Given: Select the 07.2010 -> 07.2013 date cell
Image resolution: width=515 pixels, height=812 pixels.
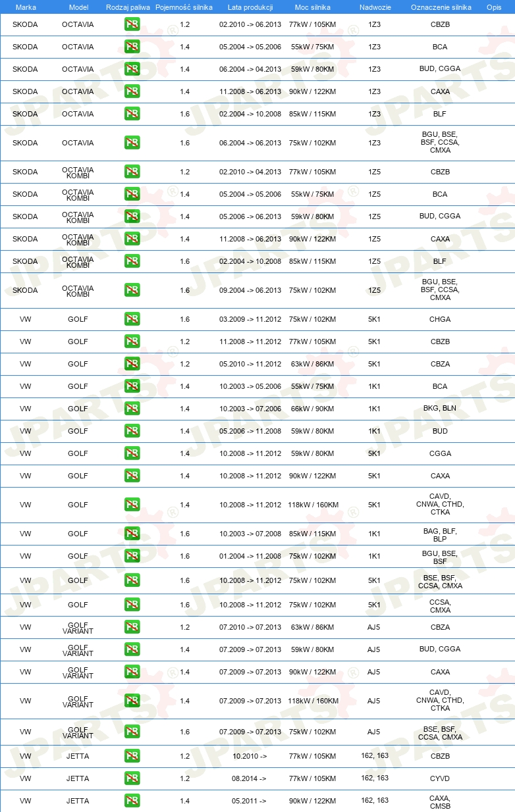Looking at the screenshot, I should tap(250, 627).
